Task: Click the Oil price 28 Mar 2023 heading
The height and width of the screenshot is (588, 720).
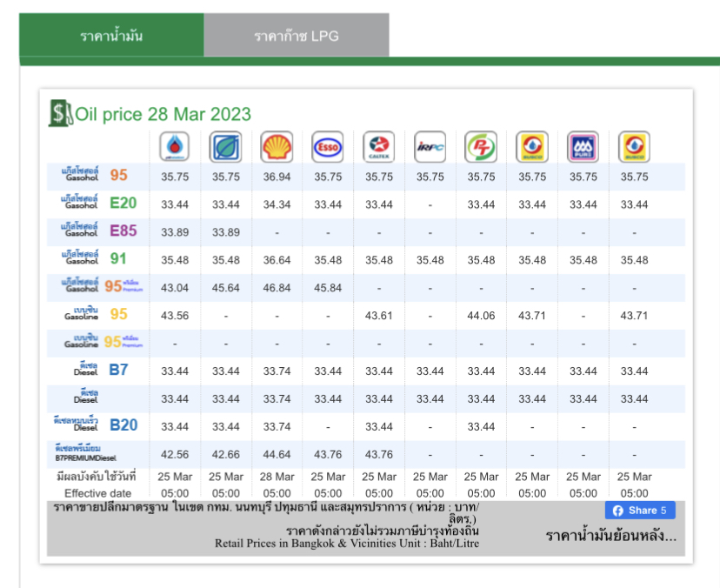Action: click(163, 114)
